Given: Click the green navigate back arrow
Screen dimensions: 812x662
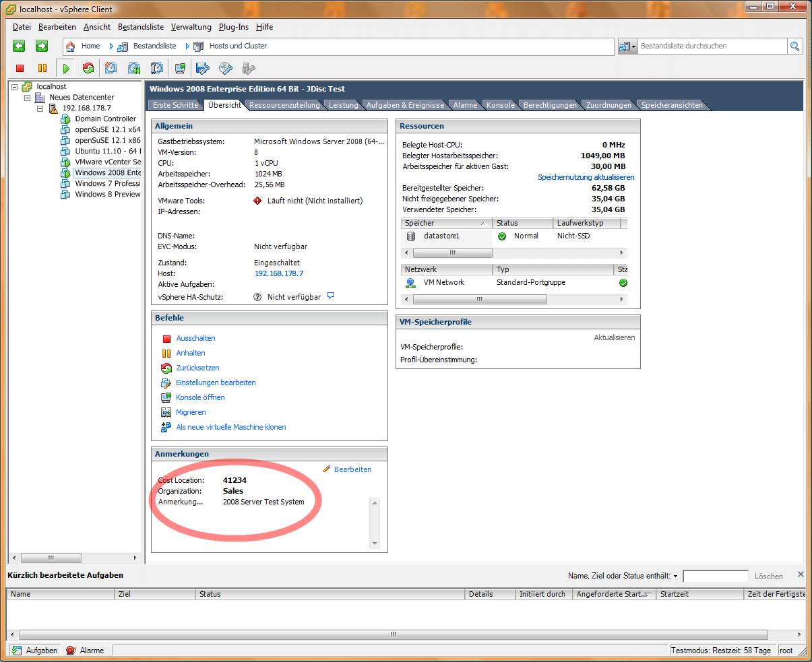Looking at the screenshot, I should click(19, 46).
